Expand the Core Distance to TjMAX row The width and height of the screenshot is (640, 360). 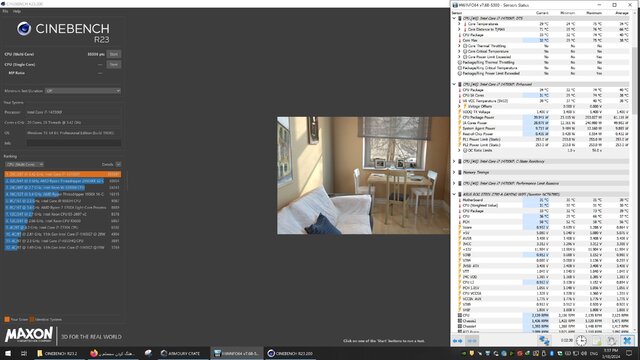point(460,29)
